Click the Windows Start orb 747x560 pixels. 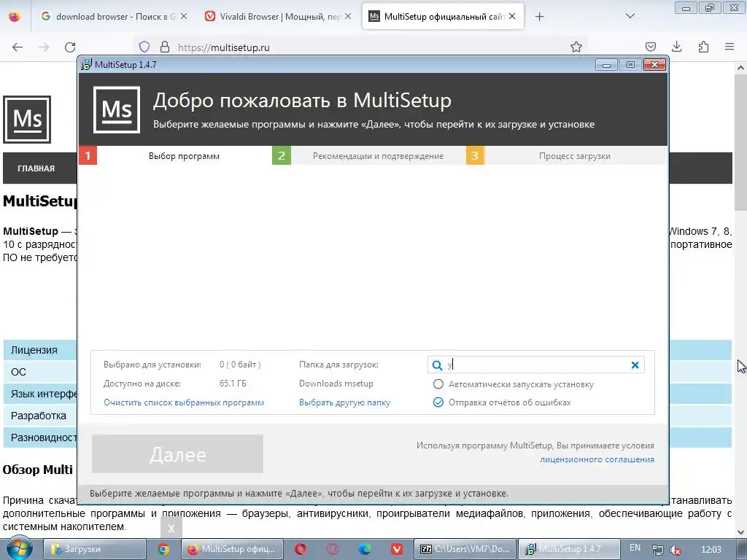19,548
